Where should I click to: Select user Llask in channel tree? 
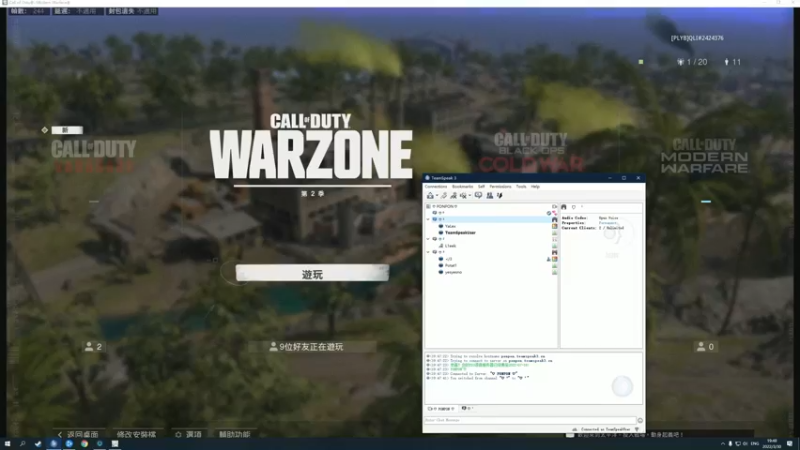450,246
